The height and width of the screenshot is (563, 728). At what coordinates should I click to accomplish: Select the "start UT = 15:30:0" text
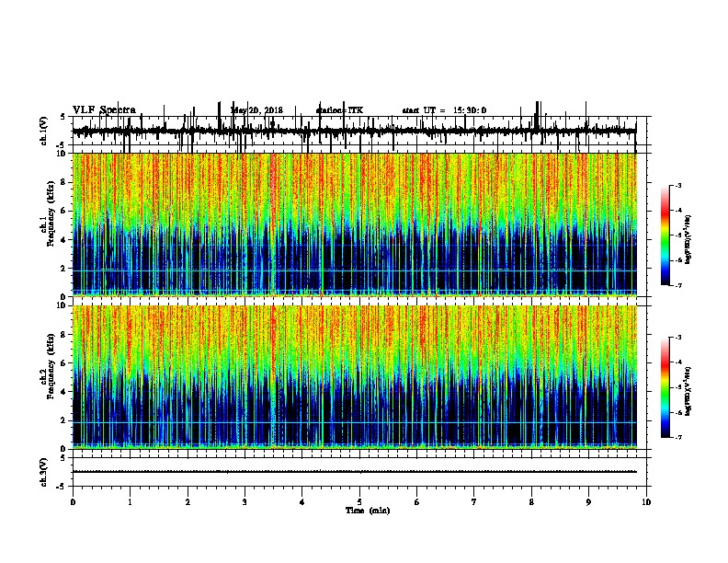[x=444, y=110]
